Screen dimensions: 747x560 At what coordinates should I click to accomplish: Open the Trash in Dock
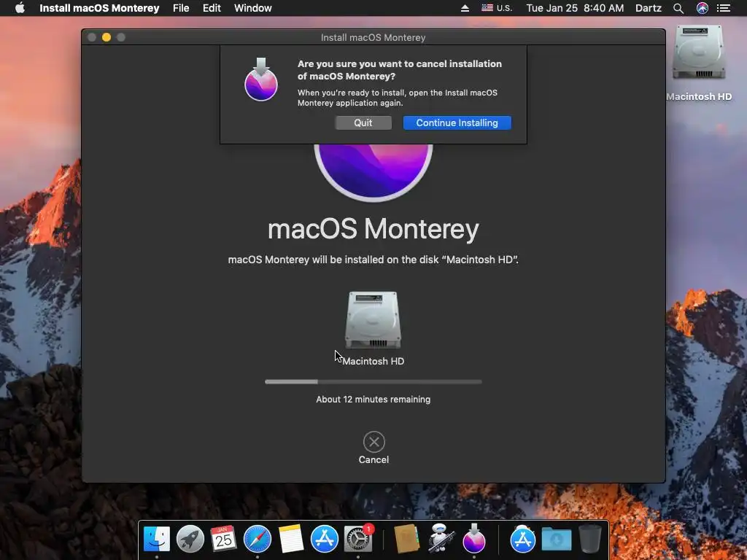click(x=589, y=539)
